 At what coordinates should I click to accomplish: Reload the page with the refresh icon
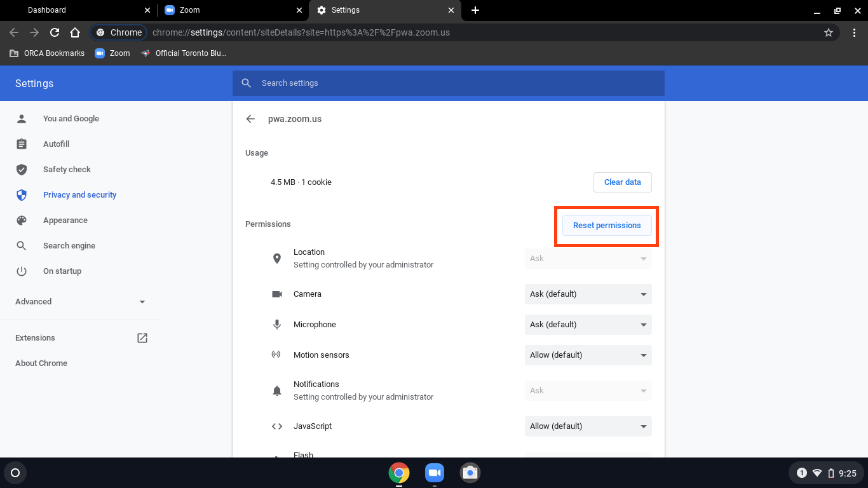(x=55, y=32)
